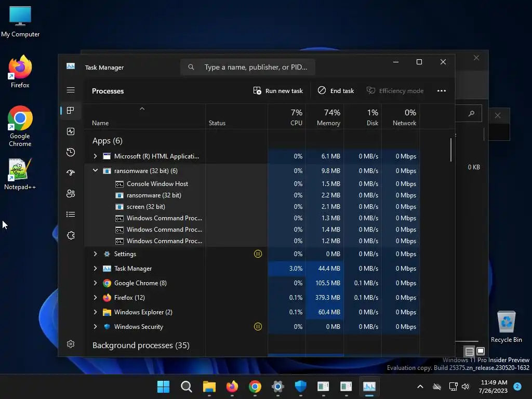Expand the Windows Explorer (2) group
Viewport: 532px width, 399px height.
point(96,312)
